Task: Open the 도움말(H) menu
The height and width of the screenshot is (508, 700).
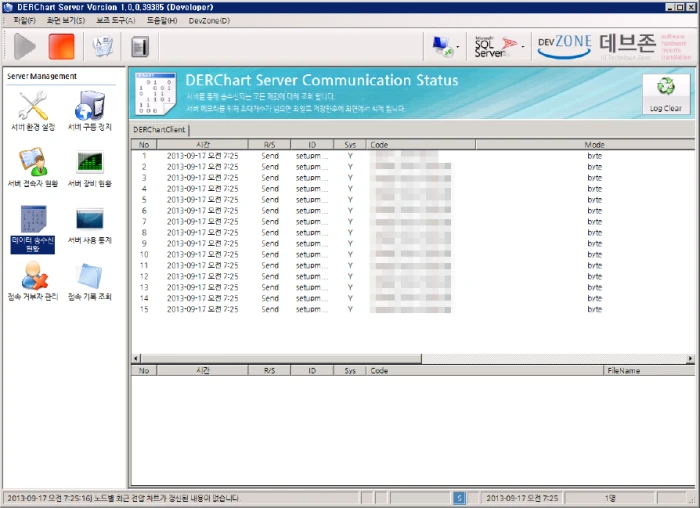Action: tap(162, 21)
